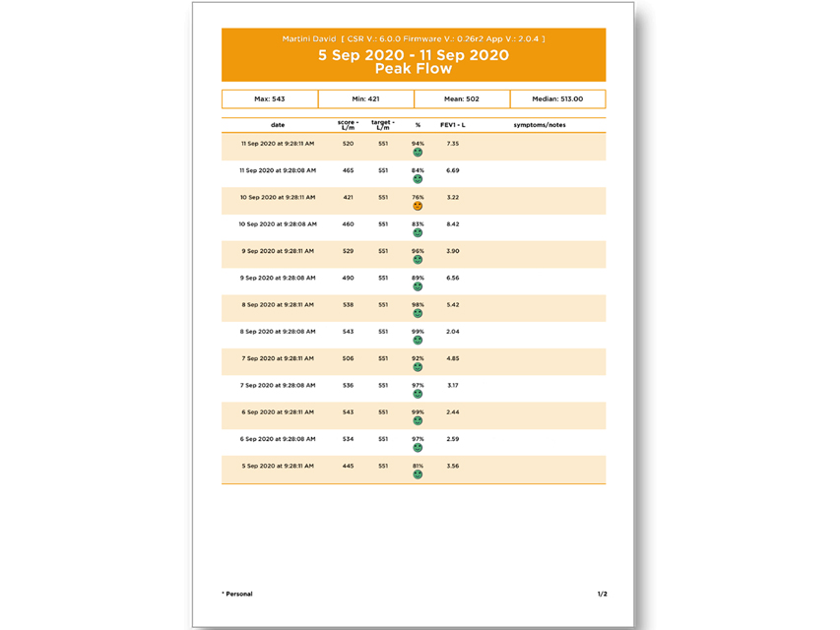Viewport: 840px width, 630px height.
Task: Select the FEV1 - L column header
Action: [453, 125]
